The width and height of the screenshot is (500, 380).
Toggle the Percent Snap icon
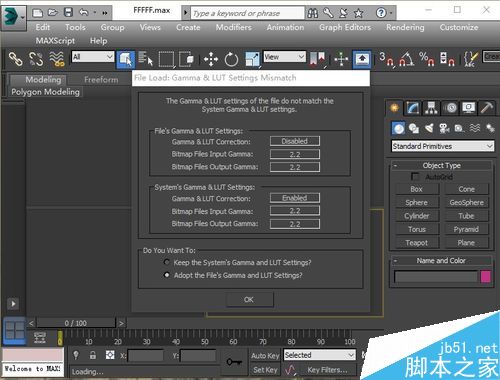(427, 59)
